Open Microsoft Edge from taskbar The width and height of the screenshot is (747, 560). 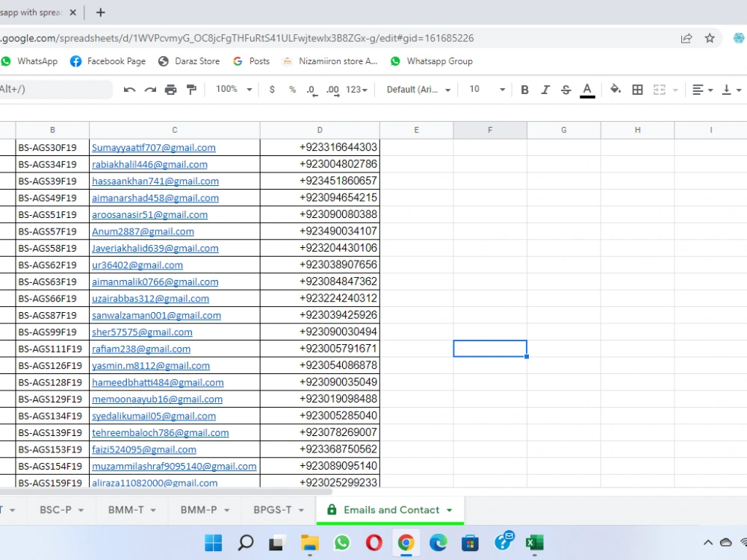pyautogui.click(x=438, y=542)
